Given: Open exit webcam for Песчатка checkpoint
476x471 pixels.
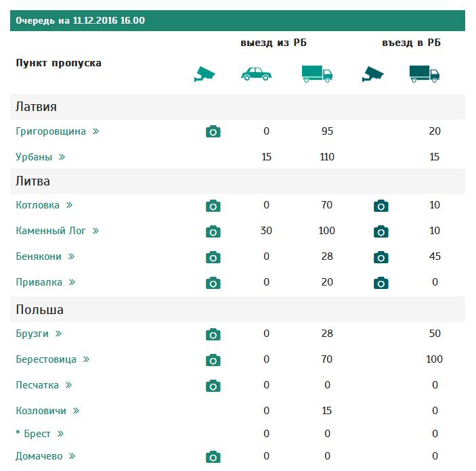Looking at the screenshot, I should click(x=213, y=386).
